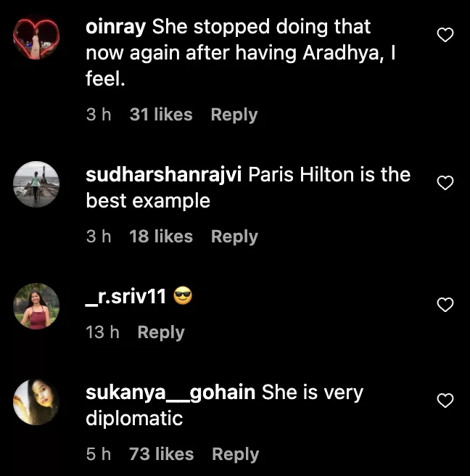Reply to the 'She is very diplomatic' comment
Screen dimensions: 470x476
pos(235,454)
